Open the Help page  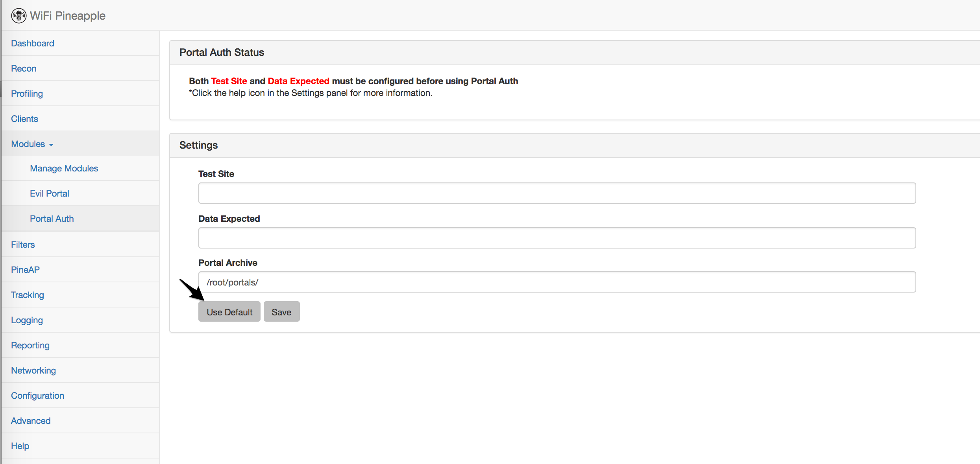click(x=20, y=446)
